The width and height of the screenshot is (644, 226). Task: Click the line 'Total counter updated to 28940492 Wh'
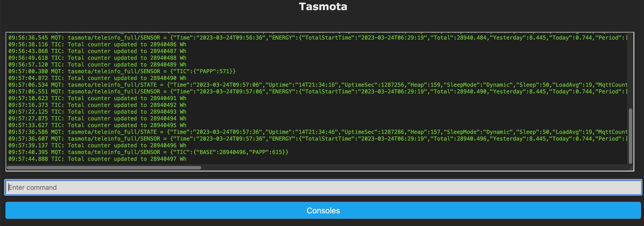click(x=97, y=105)
